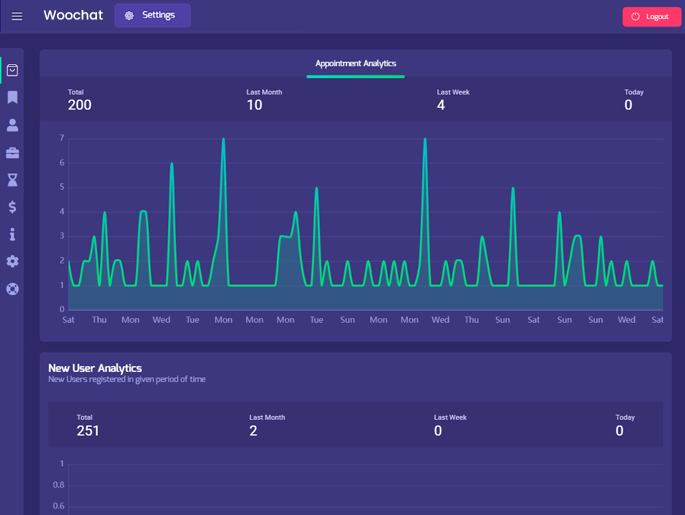
Task: Click the red Logout button
Action: pyautogui.click(x=651, y=17)
